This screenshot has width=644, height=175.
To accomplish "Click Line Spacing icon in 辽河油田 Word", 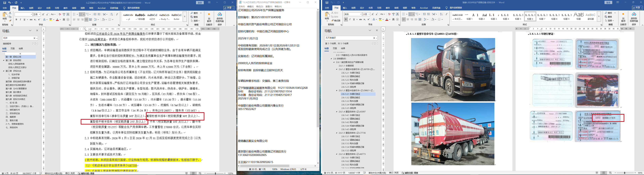I will click(96, 20).
